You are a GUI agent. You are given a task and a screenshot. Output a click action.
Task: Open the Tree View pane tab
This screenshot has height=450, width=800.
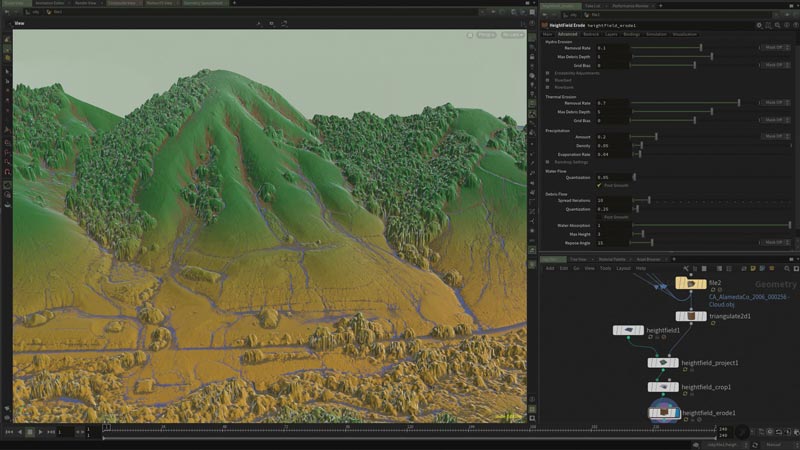[x=578, y=259]
